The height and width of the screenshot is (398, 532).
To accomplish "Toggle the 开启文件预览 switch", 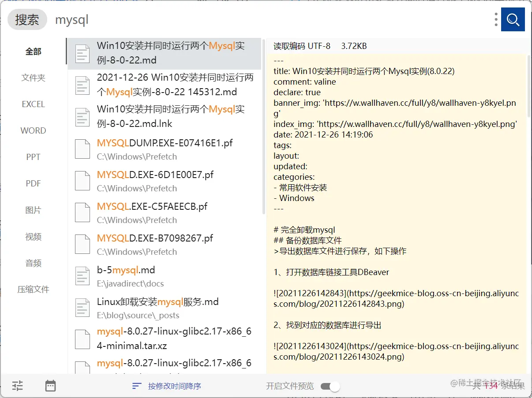I will [330, 387].
